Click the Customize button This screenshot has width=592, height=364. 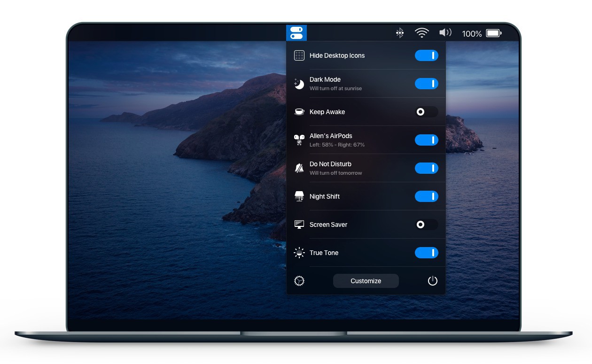[x=366, y=281]
